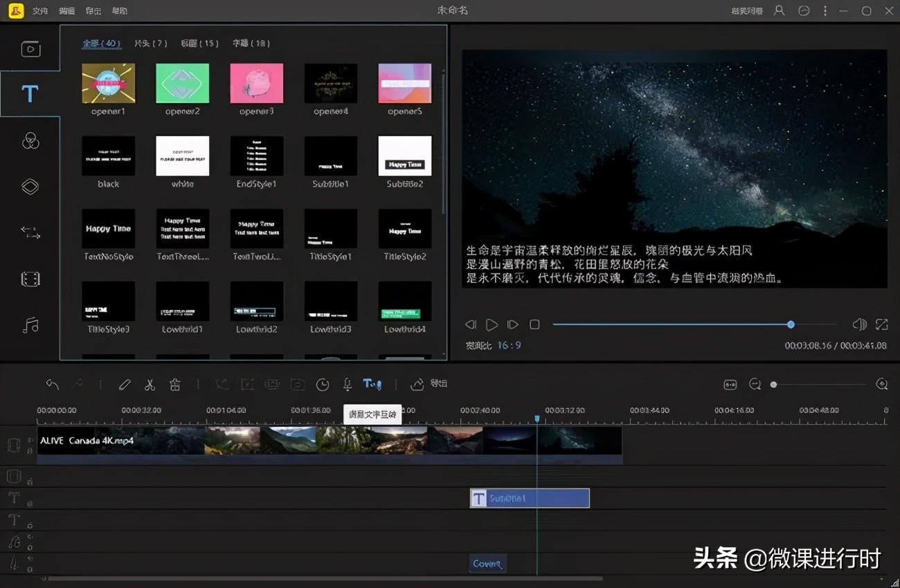Toggle fullscreen preview mode
The height and width of the screenshot is (588, 900).
tap(881, 324)
